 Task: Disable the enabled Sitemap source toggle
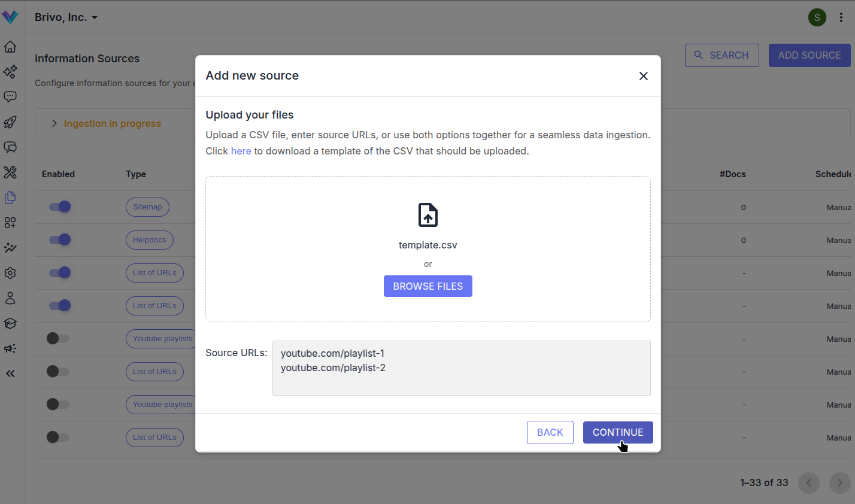[59, 207]
